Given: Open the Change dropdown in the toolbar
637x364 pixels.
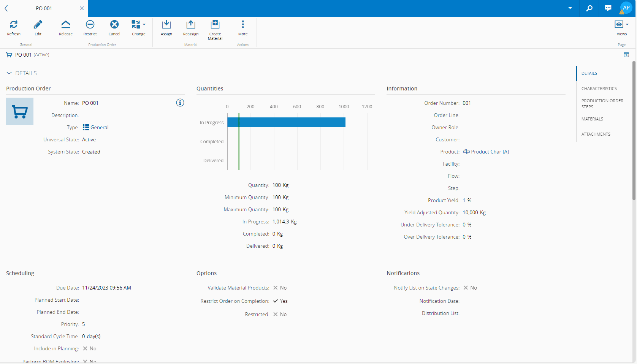Looking at the screenshot, I should pos(139,25).
